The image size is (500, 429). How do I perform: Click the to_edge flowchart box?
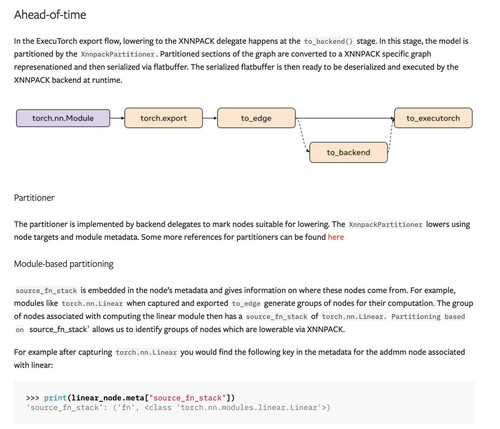256,118
